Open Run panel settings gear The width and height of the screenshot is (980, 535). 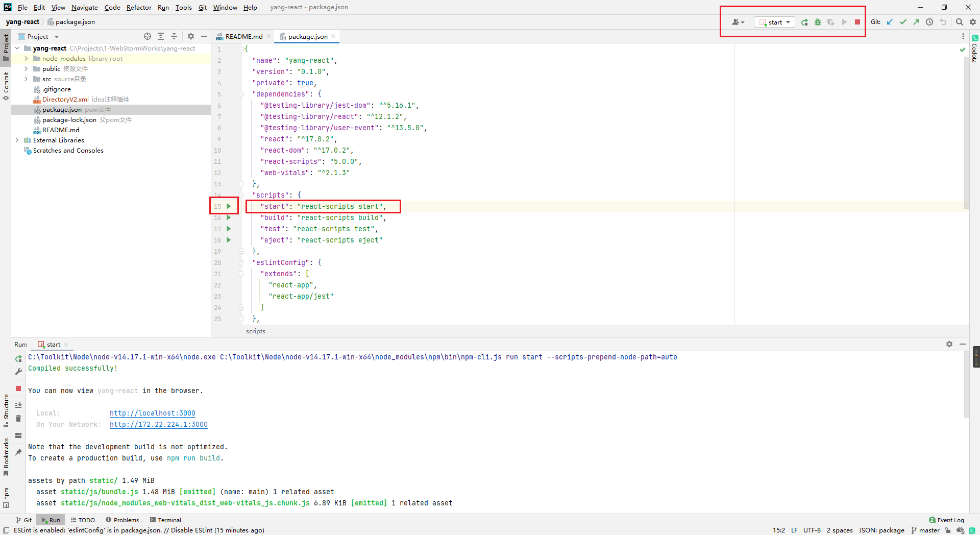(949, 344)
